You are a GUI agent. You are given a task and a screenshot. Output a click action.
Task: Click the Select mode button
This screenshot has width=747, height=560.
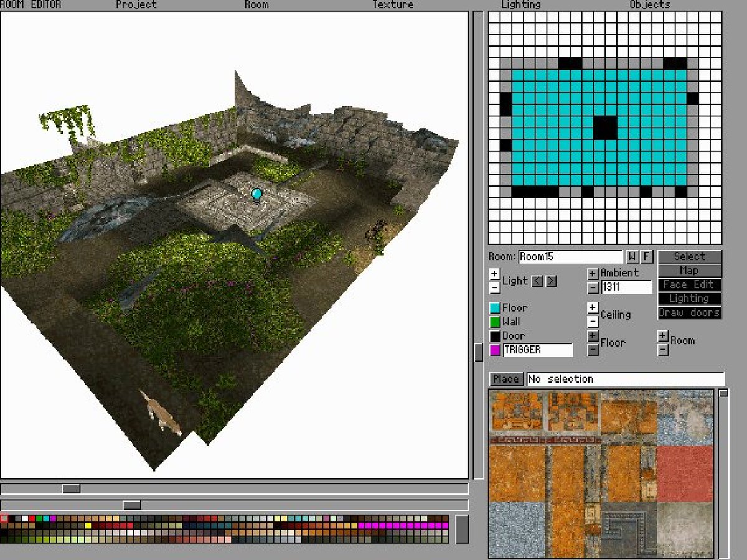click(690, 256)
